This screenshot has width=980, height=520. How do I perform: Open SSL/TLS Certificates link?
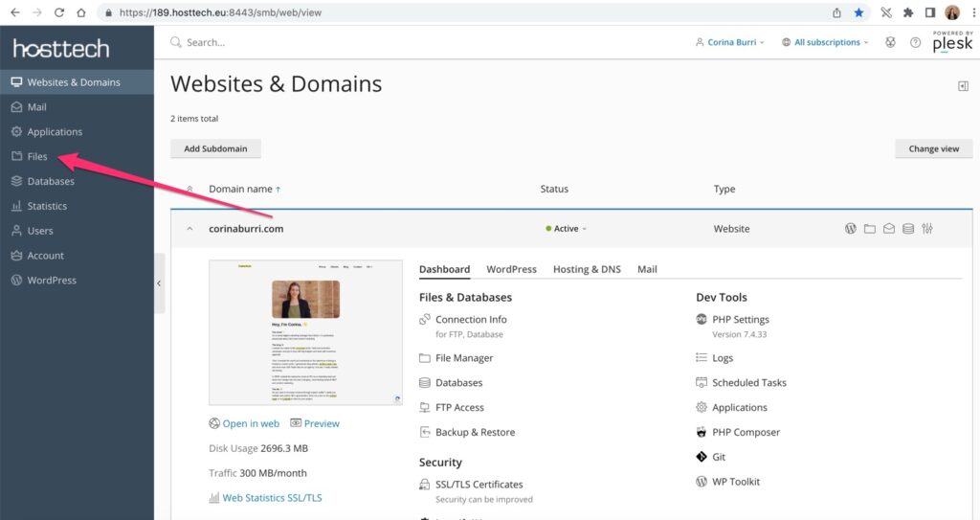coord(479,485)
